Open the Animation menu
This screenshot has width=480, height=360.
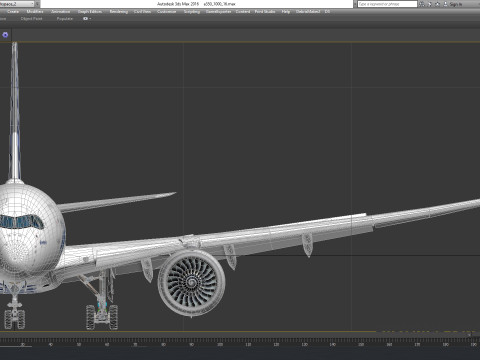click(x=61, y=12)
